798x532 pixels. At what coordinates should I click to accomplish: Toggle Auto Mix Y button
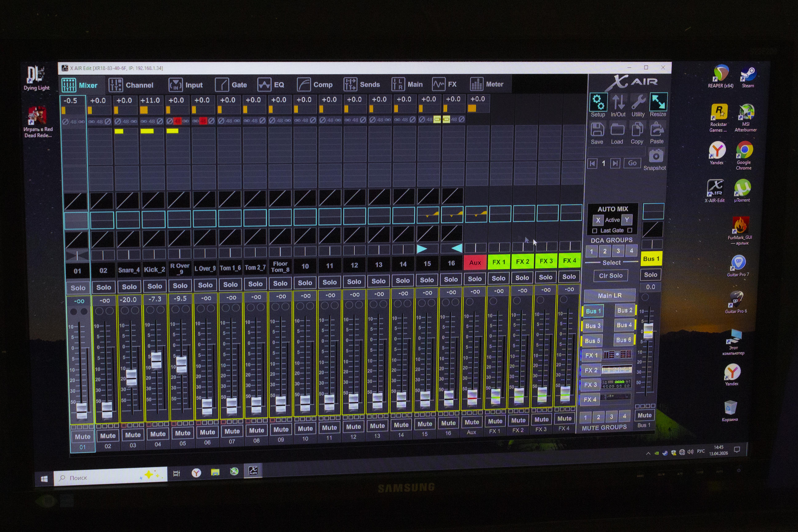627,220
